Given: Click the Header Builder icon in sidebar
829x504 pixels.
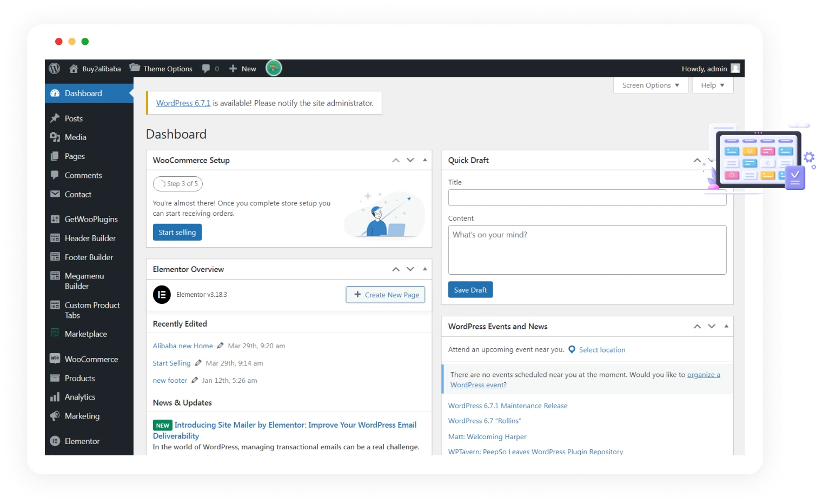Looking at the screenshot, I should tap(55, 238).
